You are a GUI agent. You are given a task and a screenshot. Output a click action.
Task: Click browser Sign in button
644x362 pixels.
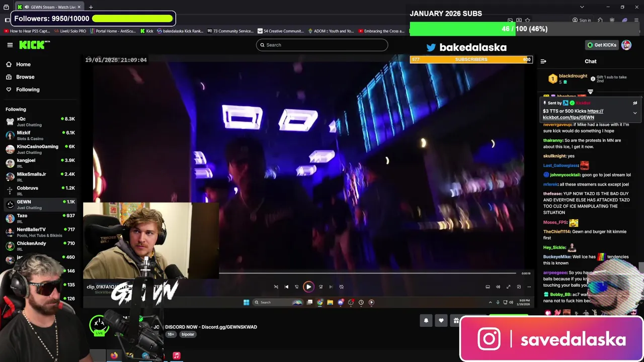[x=582, y=20]
